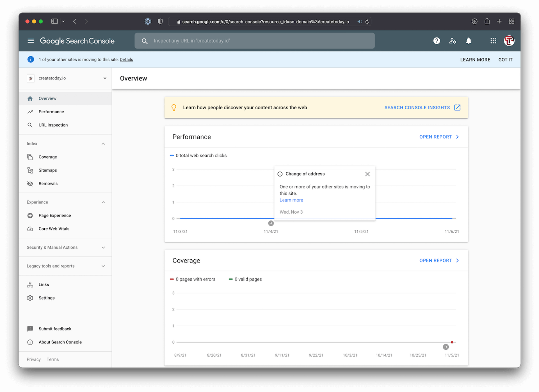Image resolution: width=539 pixels, height=392 pixels.
Task: Go to Performance in the sidebar
Action: click(x=51, y=112)
